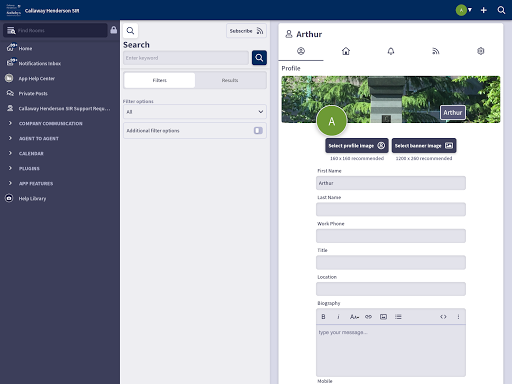Switch to the Results tab
The height and width of the screenshot is (384, 512).
coord(230,80)
